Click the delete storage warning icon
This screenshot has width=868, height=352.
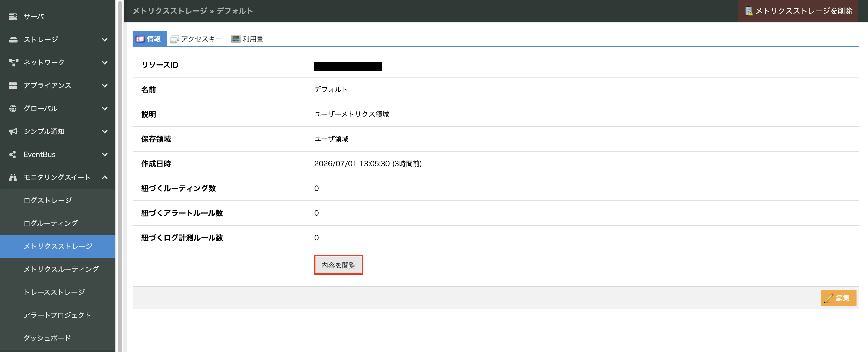(x=748, y=11)
